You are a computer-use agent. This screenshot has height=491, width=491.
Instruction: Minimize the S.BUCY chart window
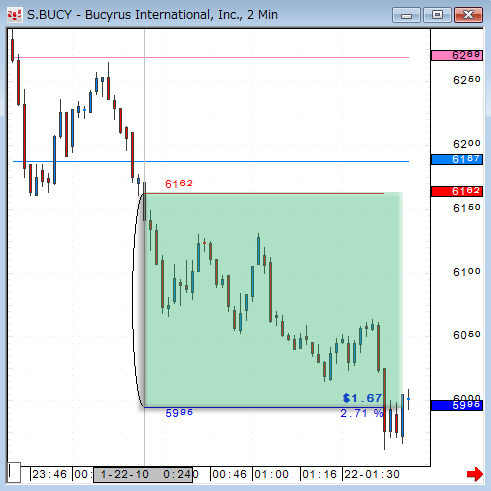click(406, 15)
